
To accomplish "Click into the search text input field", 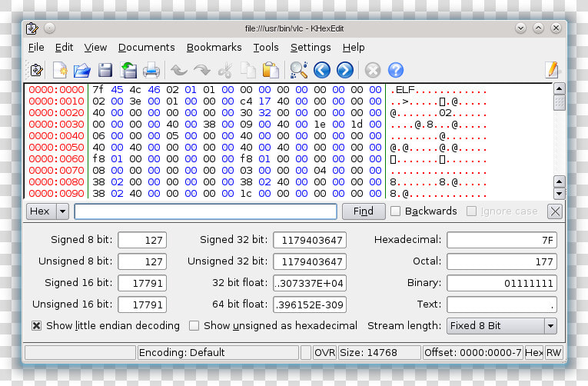I will pos(205,211).
